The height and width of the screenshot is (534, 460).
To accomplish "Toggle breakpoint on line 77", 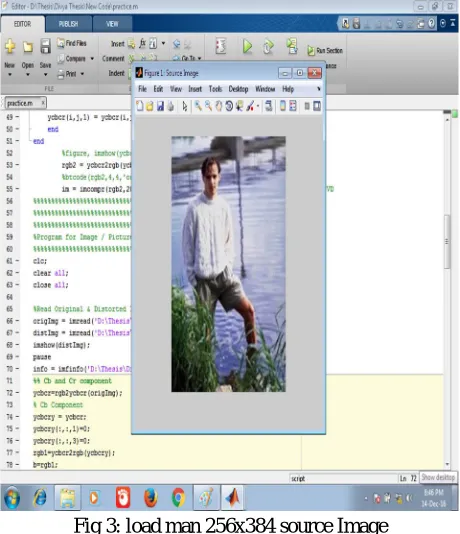I will click(17, 453).
